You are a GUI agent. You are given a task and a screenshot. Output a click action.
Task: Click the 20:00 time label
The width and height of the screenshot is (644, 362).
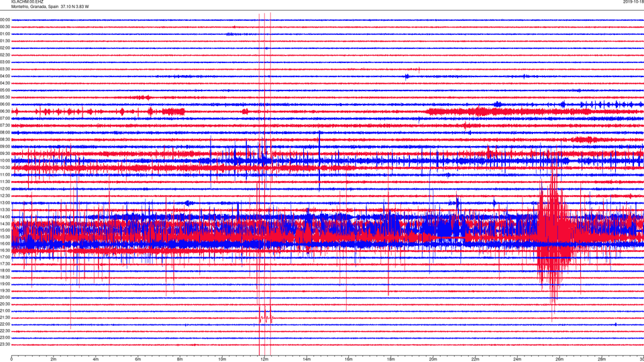(x=5, y=298)
